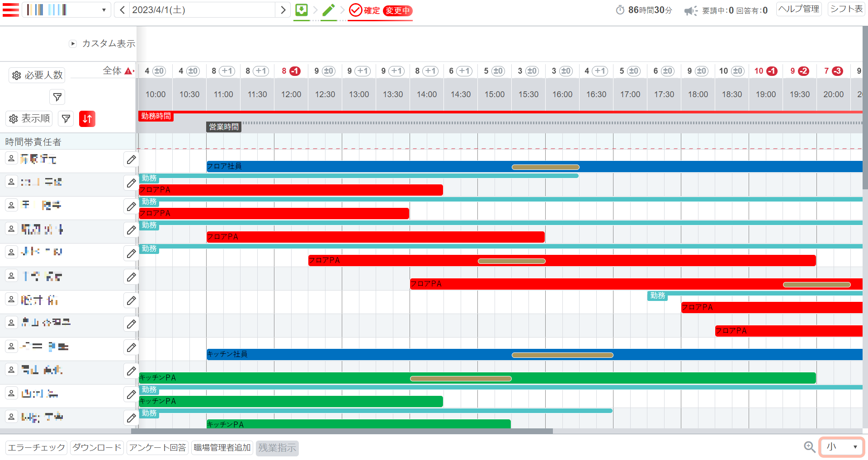Screen dimensions: 868x460
Task: Click the 10:00 time column header
Action: (x=156, y=94)
